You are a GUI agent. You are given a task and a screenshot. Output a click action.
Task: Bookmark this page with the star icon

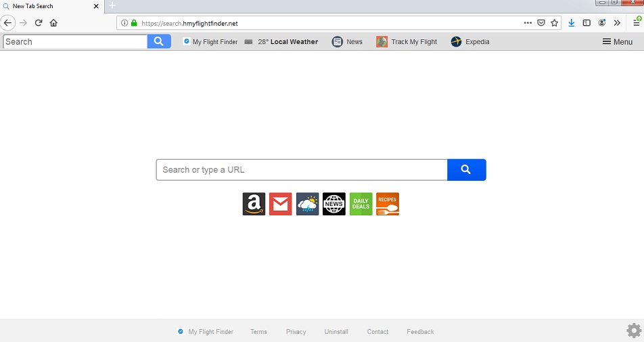[555, 23]
